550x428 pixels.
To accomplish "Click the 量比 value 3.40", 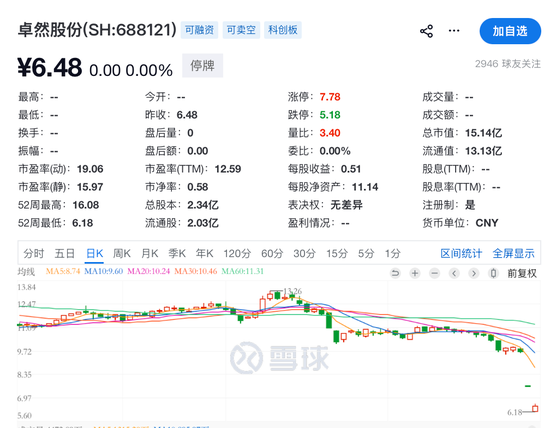I will click(x=330, y=133).
